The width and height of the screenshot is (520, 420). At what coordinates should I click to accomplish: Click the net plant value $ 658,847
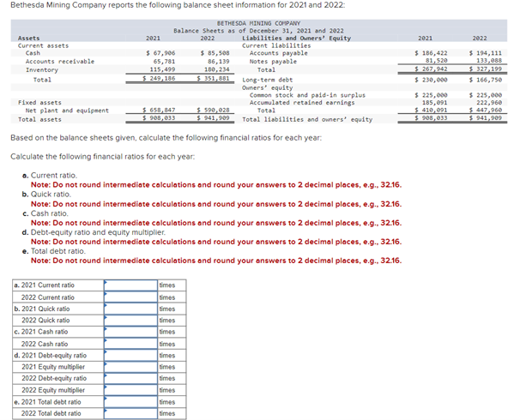159,110
